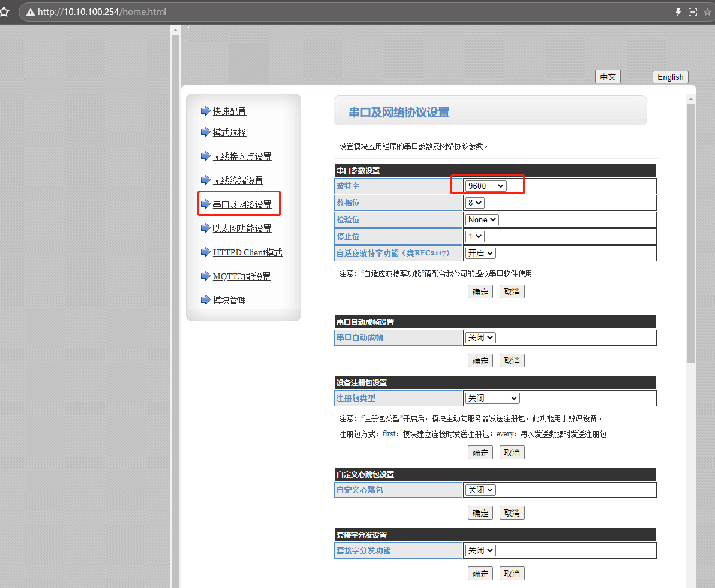Open the 注册包类型 dropdown

492,398
